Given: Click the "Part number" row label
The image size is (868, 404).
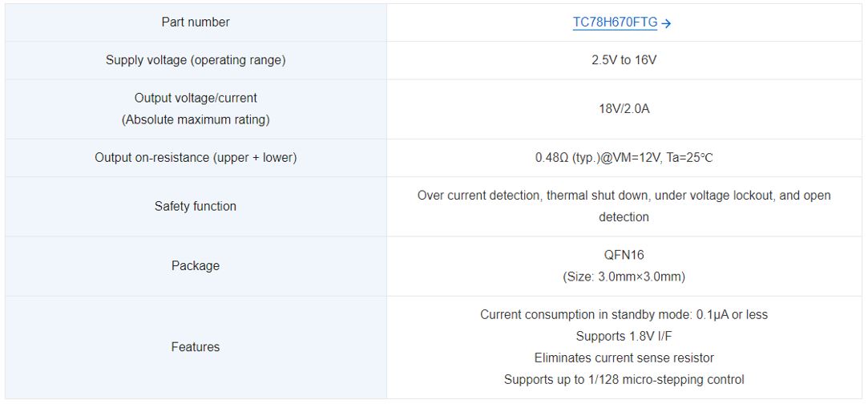Looking at the screenshot, I should [x=196, y=22].
